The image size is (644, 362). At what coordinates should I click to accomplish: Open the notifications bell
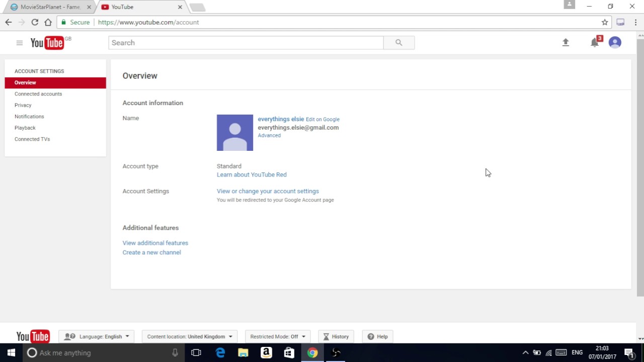595,43
